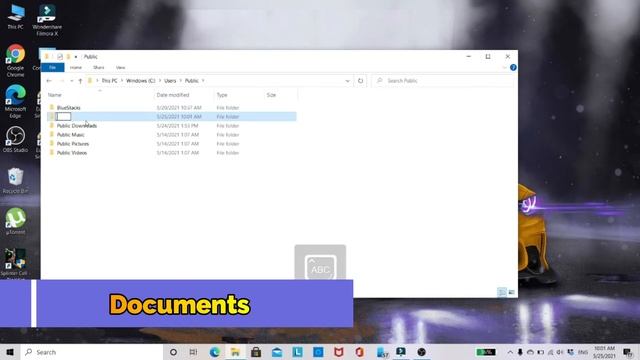Switch to the View ribbon tab
Screen dimensions: 640x360
coord(120,67)
